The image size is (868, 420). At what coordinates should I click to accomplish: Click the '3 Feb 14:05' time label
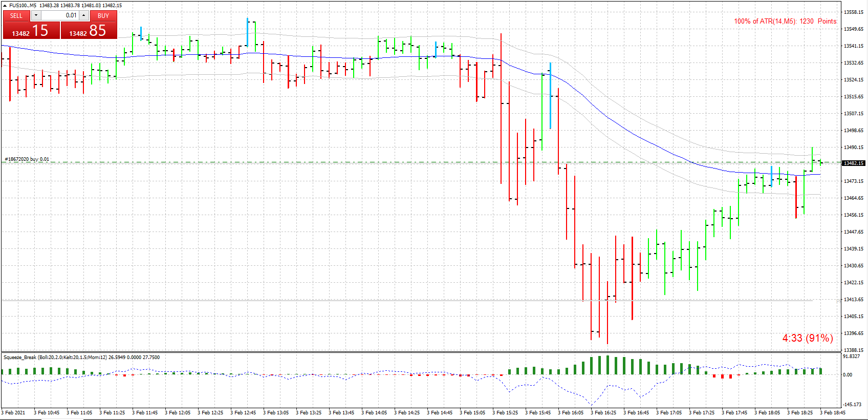click(374, 412)
